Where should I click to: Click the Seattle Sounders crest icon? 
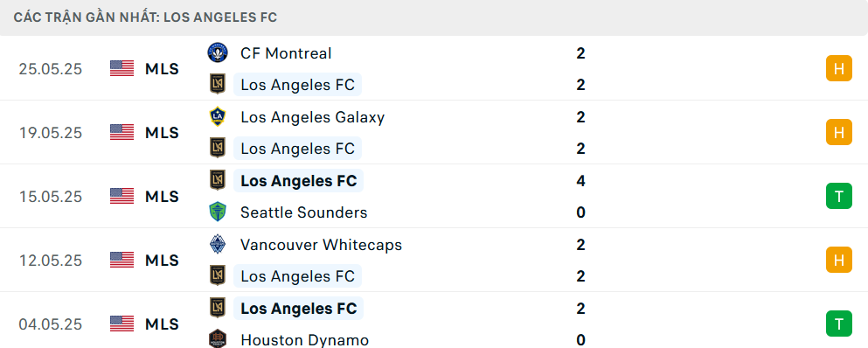(218, 212)
